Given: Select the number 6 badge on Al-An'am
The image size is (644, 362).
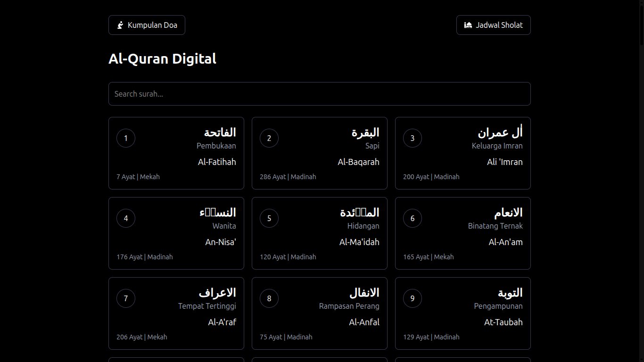Looking at the screenshot, I should click(413, 218).
